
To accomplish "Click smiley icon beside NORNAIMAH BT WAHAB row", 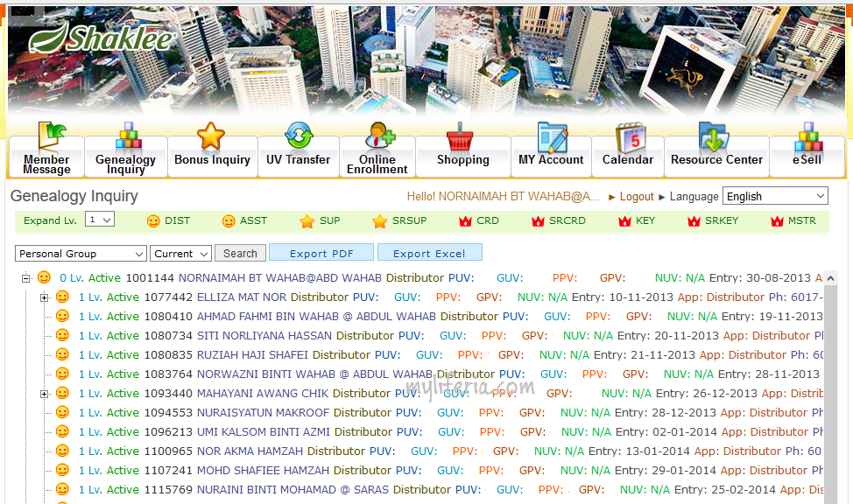I will 44,278.
